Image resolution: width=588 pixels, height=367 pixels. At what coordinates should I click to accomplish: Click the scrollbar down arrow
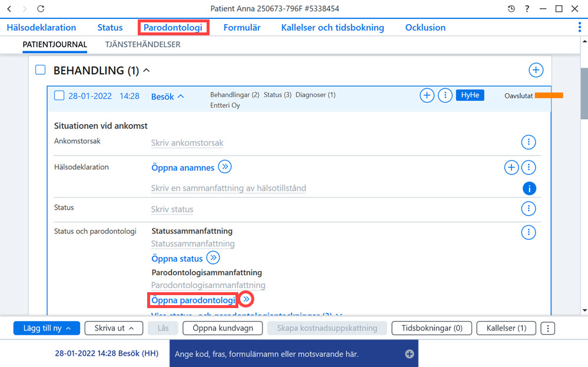(x=584, y=310)
